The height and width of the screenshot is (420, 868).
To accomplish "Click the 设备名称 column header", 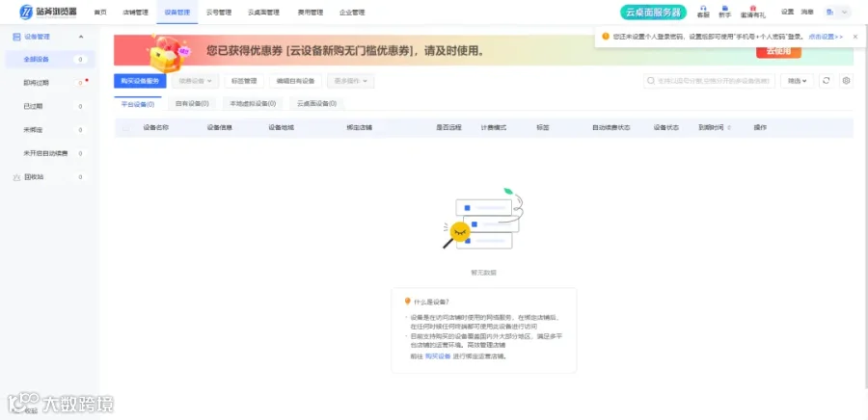I will [x=156, y=128].
